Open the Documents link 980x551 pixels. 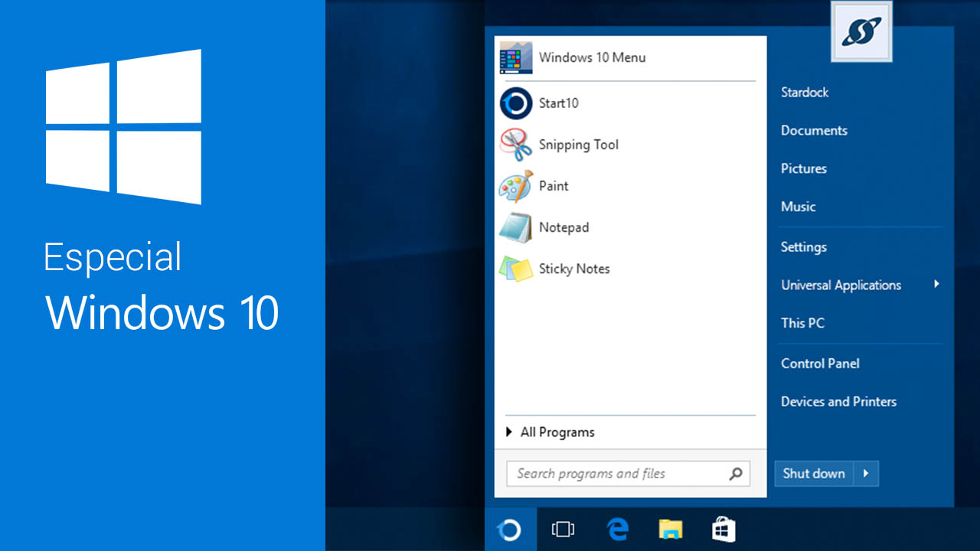click(x=814, y=131)
